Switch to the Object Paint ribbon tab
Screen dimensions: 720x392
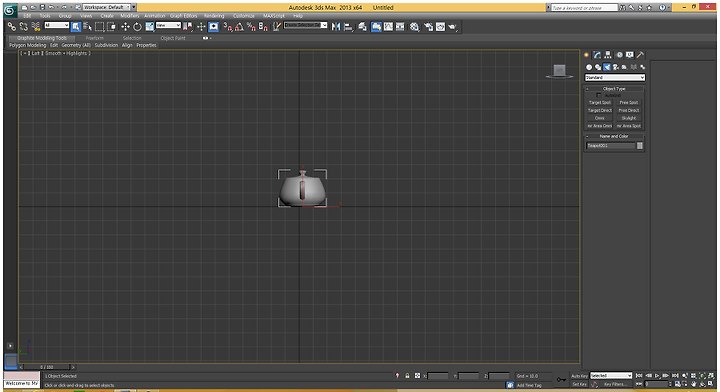pos(173,38)
